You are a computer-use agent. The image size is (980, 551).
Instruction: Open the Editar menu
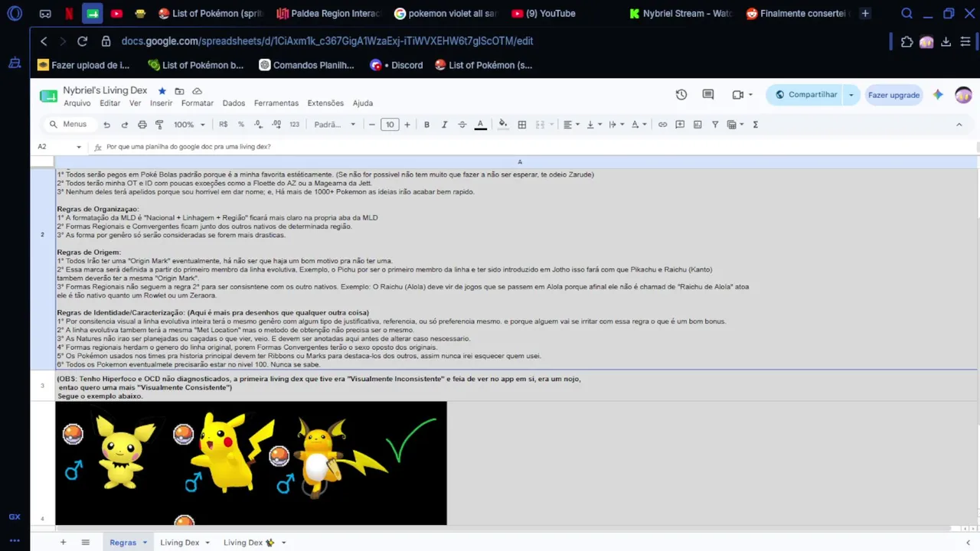(110, 103)
